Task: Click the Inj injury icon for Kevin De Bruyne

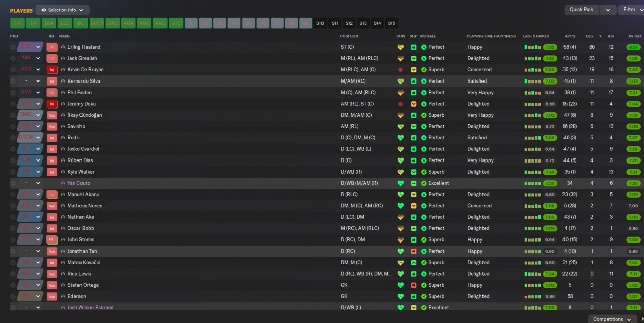Action: (x=52, y=70)
